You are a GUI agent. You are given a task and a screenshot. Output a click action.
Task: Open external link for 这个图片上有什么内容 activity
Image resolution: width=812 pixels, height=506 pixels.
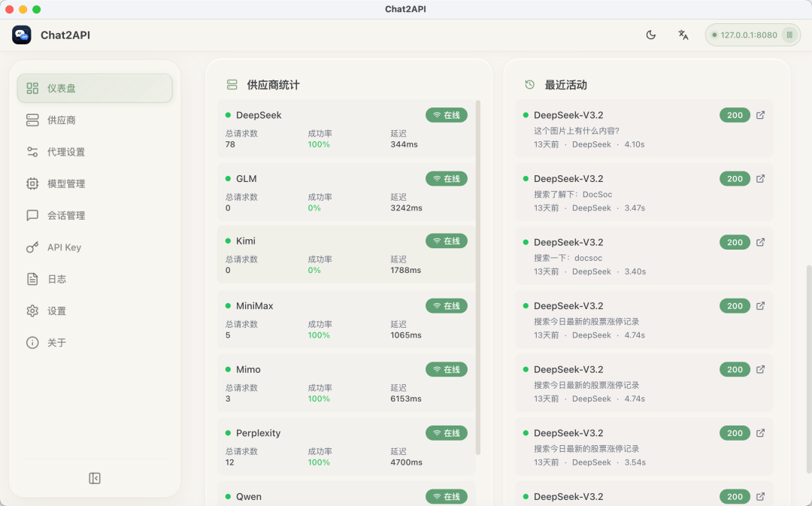[x=760, y=115]
